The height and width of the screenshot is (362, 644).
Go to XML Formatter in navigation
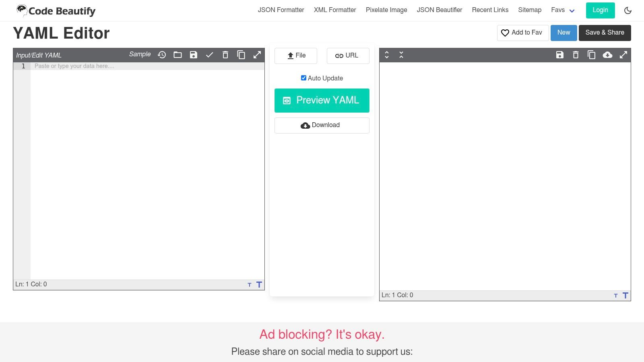point(335,10)
